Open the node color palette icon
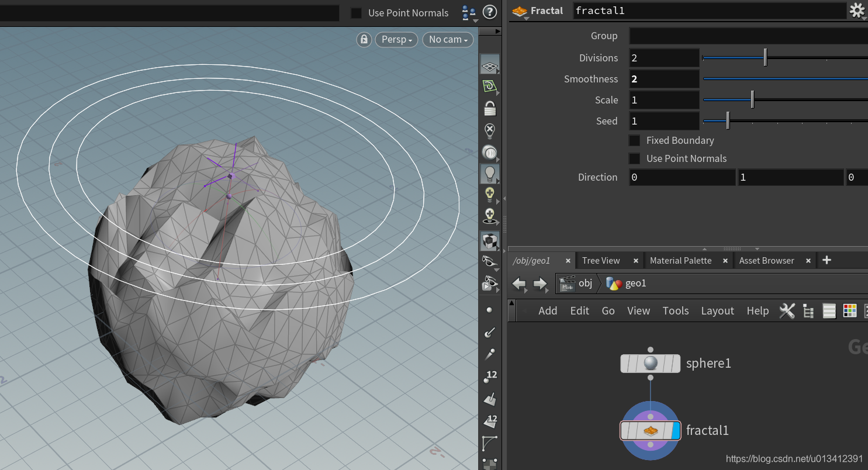The height and width of the screenshot is (470, 868). [850, 311]
